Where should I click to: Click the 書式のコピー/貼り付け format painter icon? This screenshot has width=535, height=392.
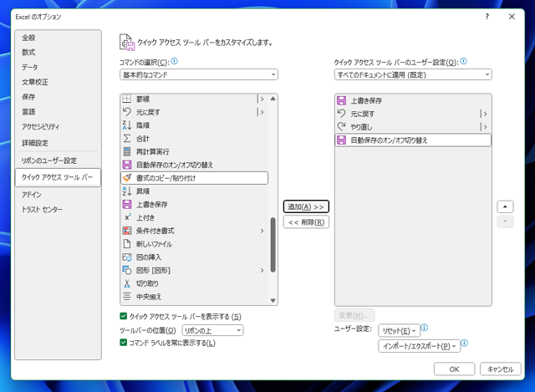(x=127, y=178)
